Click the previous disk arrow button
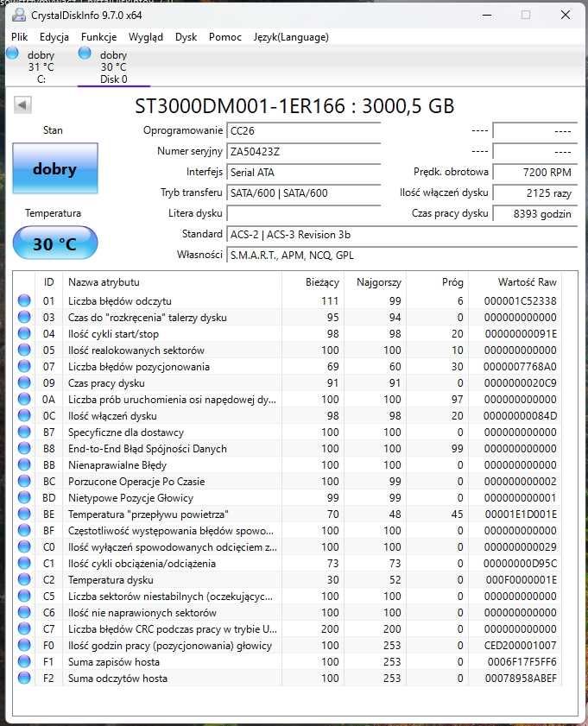This screenshot has width=588, height=726. click(x=22, y=104)
